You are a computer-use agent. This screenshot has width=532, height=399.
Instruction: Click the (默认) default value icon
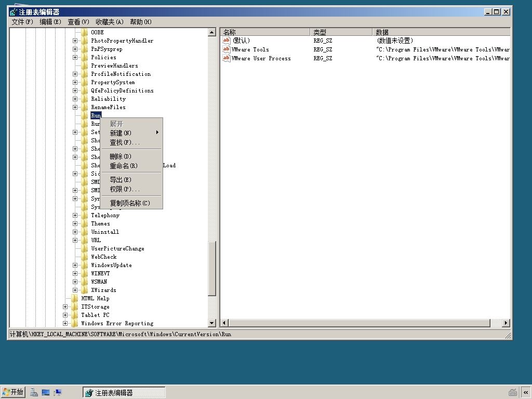227,41
